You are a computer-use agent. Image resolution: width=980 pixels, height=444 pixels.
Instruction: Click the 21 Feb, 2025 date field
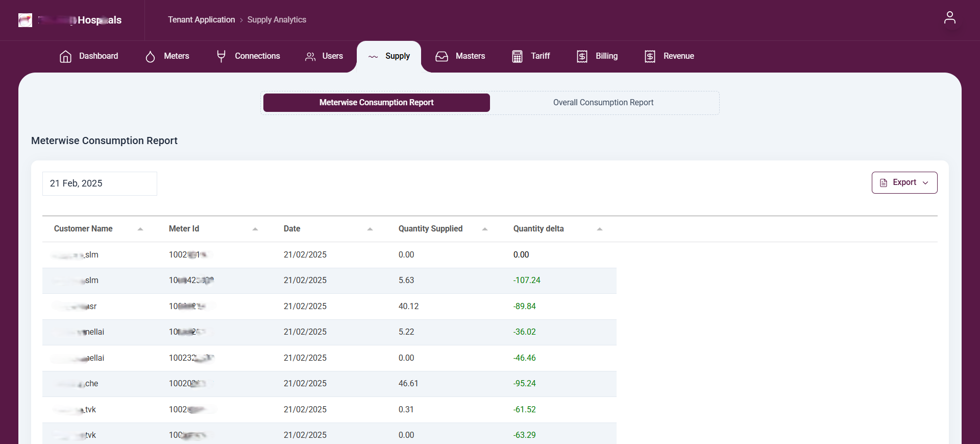(100, 183)
